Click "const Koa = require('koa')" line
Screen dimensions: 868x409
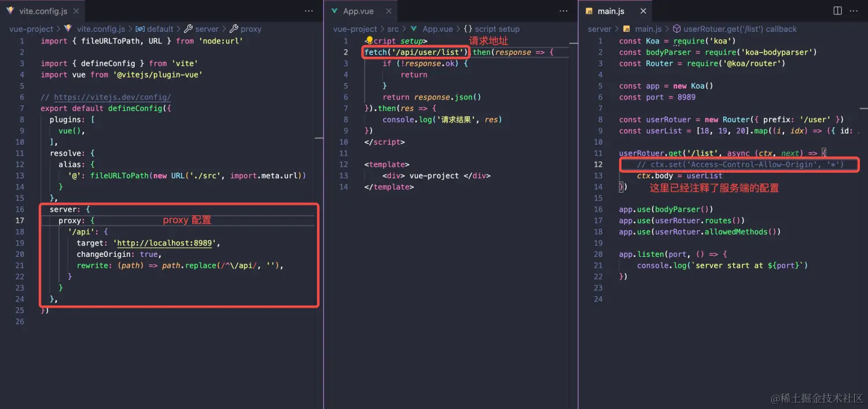point(678,41)
